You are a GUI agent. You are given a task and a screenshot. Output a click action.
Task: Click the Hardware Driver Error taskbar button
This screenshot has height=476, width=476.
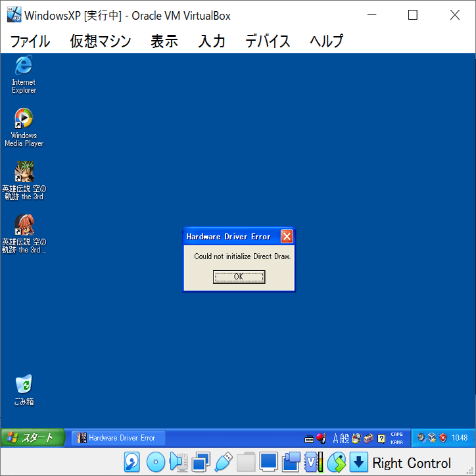(119, 438)
